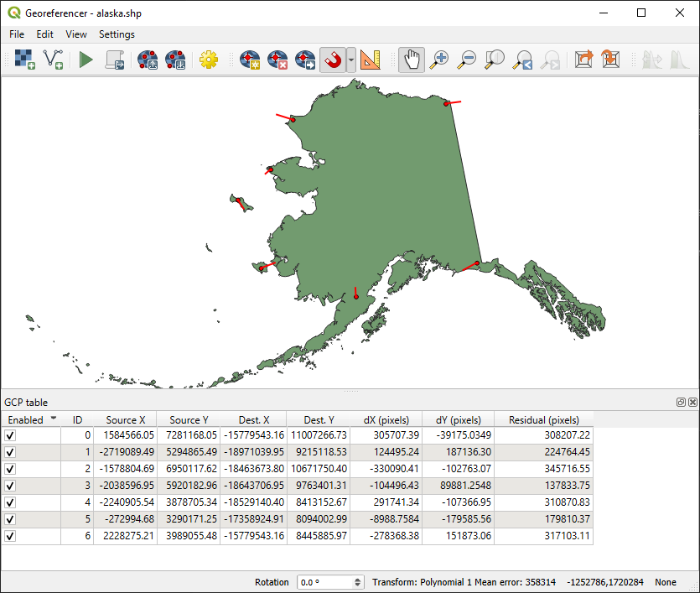
Task: Disable GCP point with ID 3
Action: click(x=9, y=486)
